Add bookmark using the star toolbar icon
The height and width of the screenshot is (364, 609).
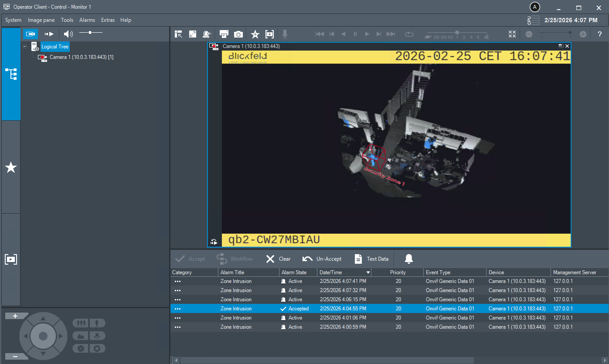point(255,34)
